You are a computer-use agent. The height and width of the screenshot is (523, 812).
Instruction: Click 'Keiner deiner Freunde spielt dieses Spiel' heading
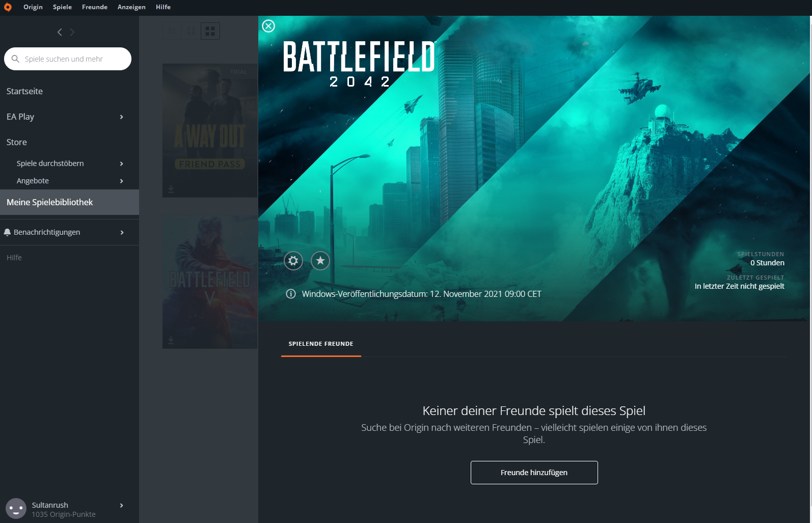[534, 410]
